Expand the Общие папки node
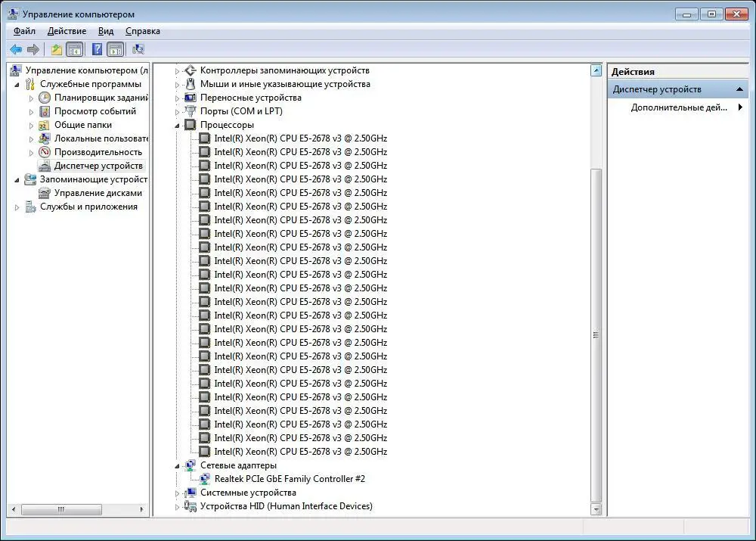 click(31, 126)
